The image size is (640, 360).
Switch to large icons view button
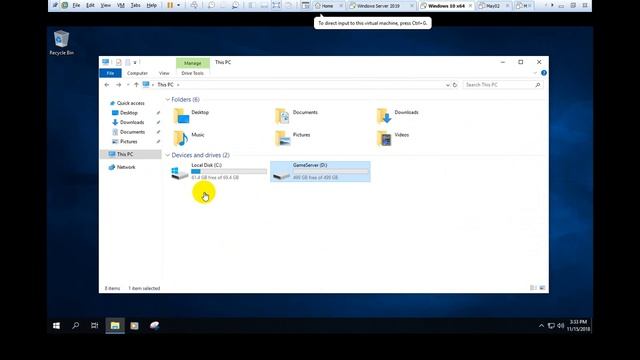542,288
